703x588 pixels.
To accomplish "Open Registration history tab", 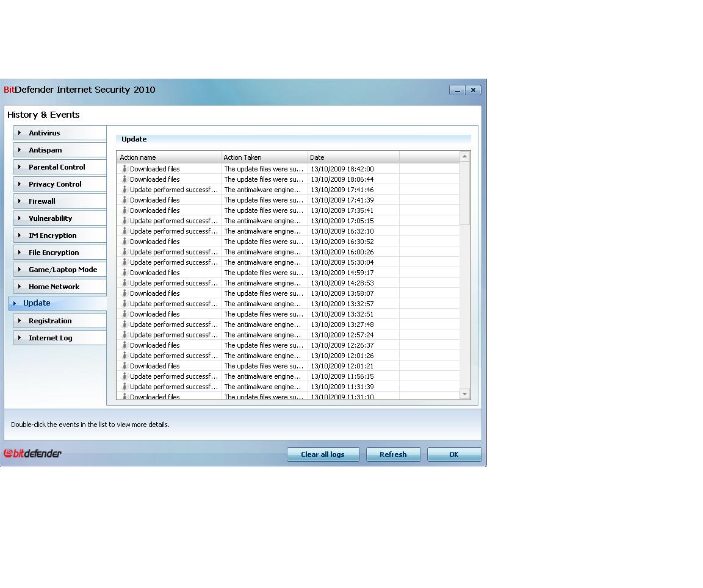I will [x=60, y=320].
